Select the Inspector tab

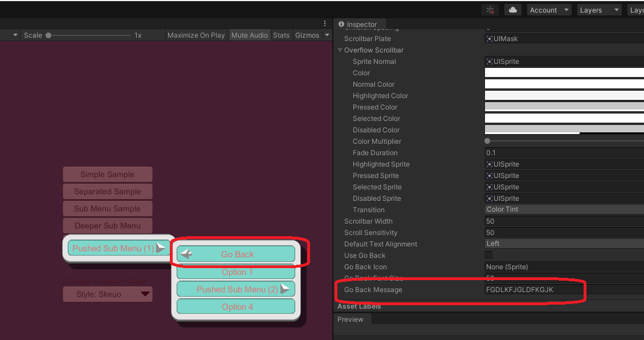(360, 25)
